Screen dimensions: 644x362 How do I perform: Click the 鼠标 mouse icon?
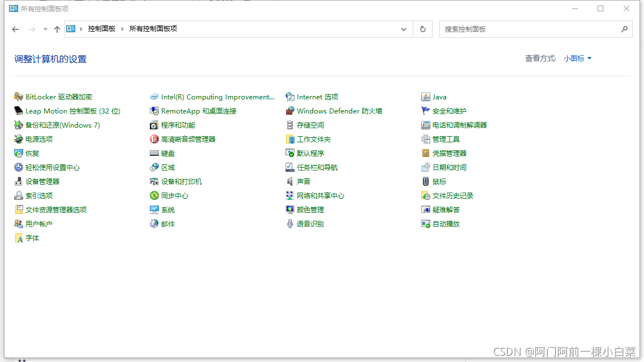tap(426, 181)
